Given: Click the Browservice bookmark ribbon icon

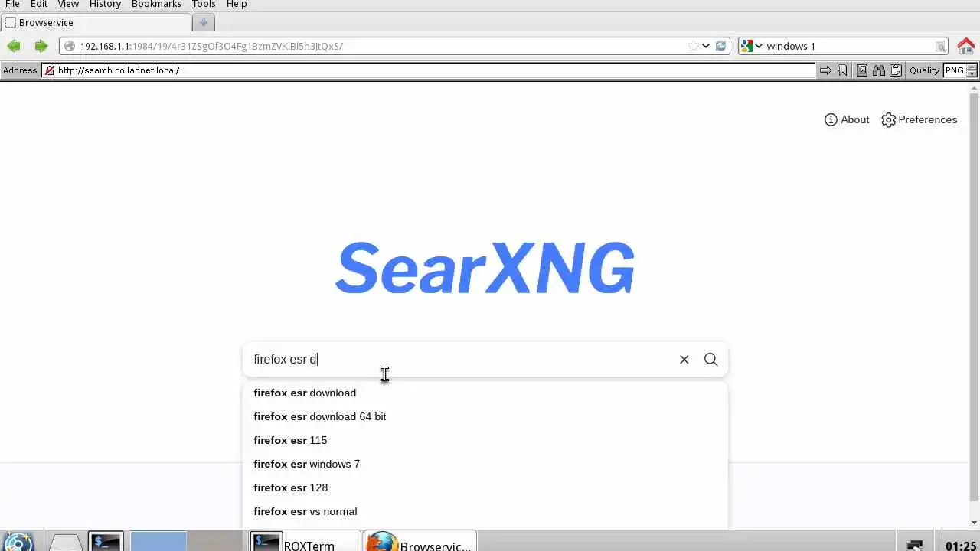Looking at the screenshot, I should point(842,70).
